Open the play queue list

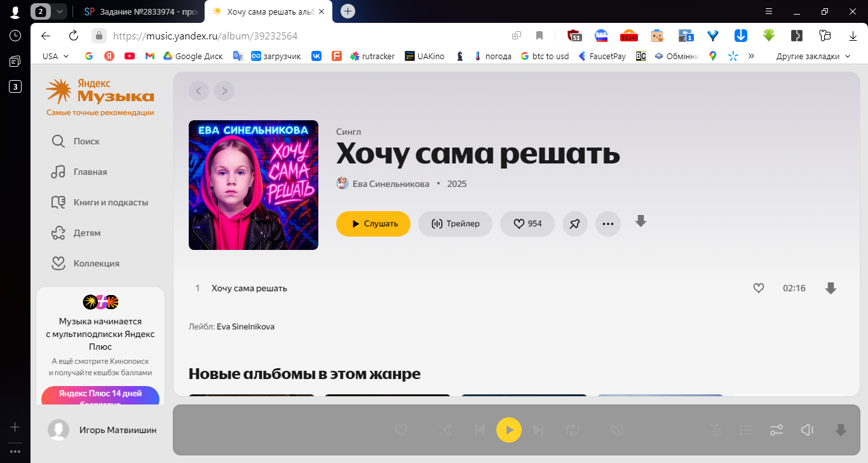pyautogui.click(x=747, y=430)
